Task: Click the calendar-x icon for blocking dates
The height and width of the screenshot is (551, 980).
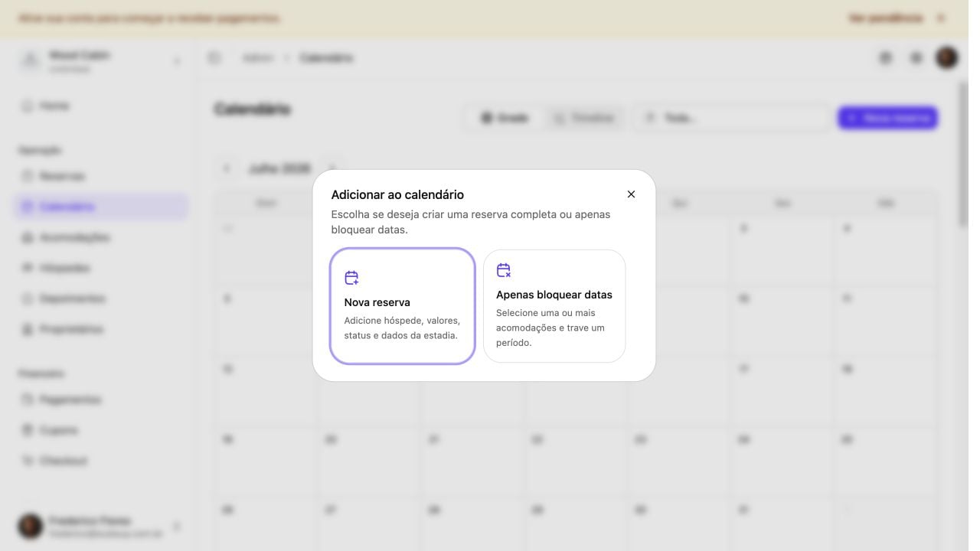Action: click(504, 270)
